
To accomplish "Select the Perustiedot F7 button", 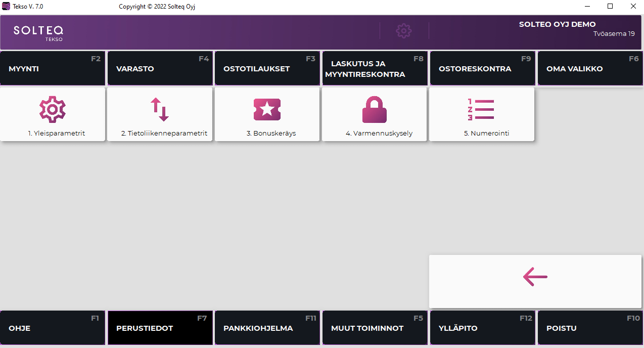I will 160,328.
